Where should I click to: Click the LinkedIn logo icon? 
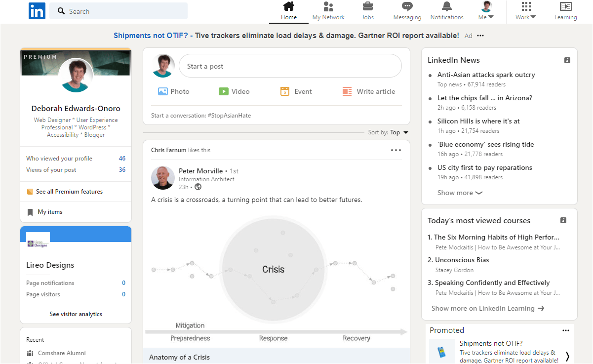pos(37,11)
